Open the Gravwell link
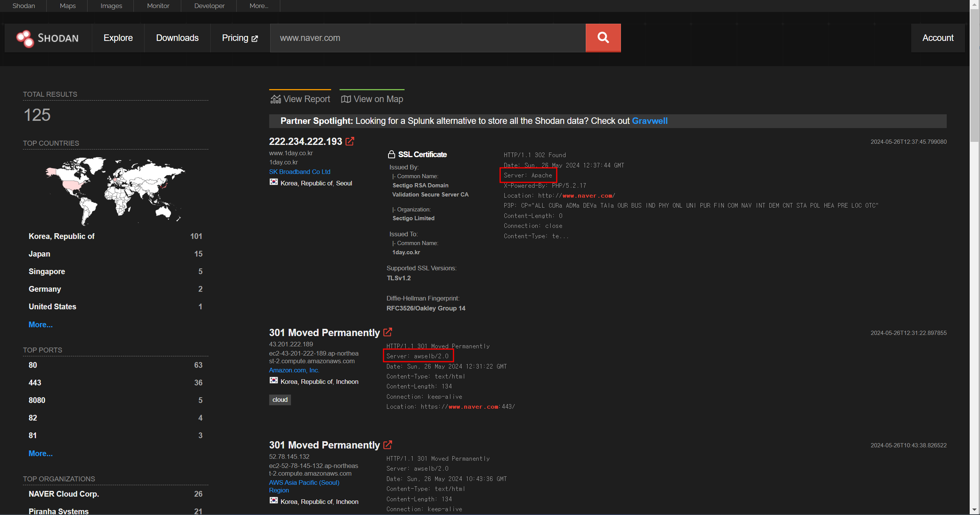980x515 pixels. point(649,121)
